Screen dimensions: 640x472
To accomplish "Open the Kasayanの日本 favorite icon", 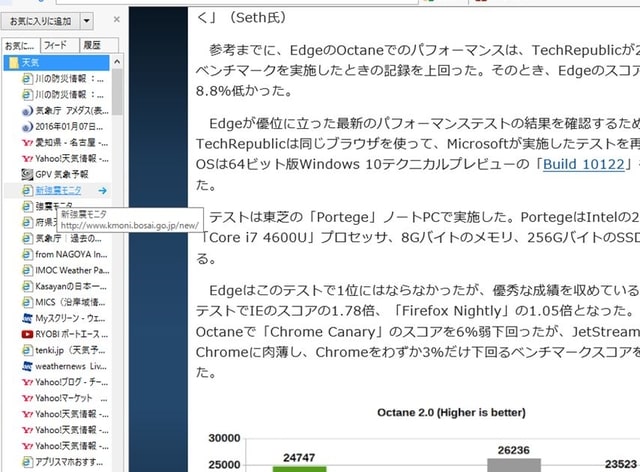I will tap(27, 286).
